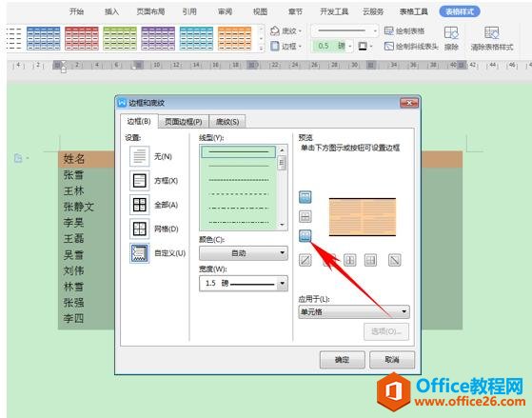Expand the table style gallery list
The image size is (532, 418).
click(x=261, y=49)
